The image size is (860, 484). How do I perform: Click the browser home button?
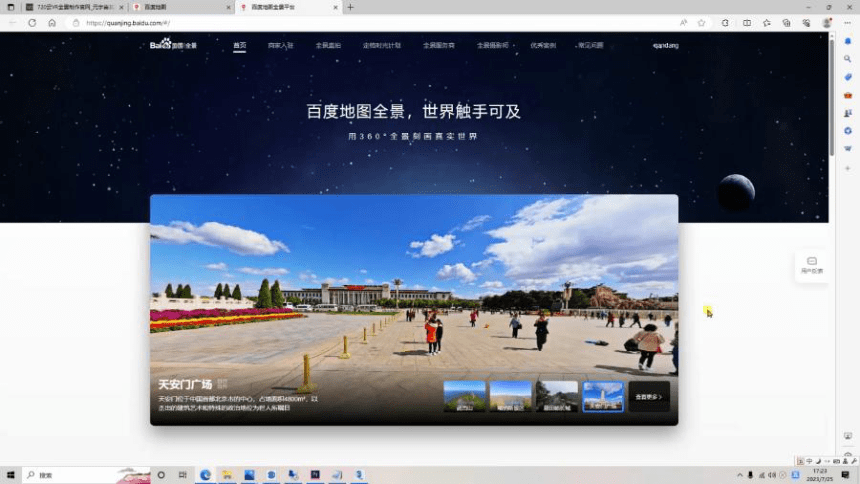pyautogui.click(x=52, y=23)
